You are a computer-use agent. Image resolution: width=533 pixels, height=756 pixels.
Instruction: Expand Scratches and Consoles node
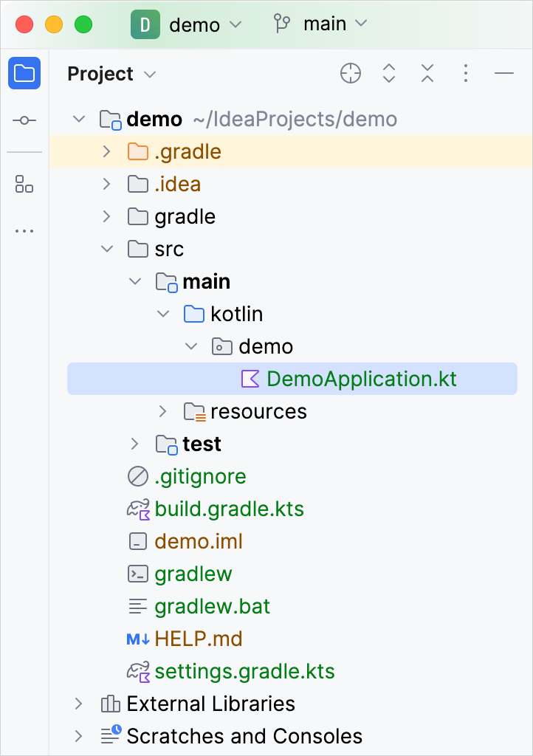point(79,736)
